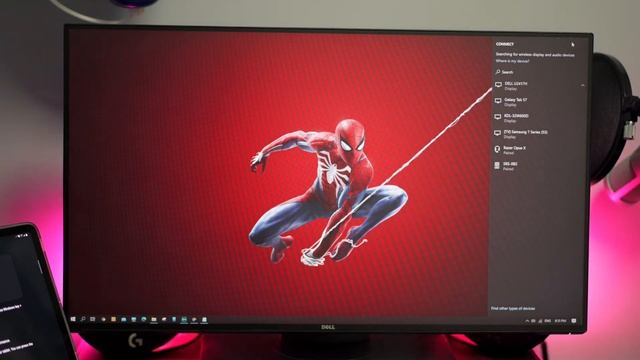Click headset icon beside Razer Opus X

point(497,149)
